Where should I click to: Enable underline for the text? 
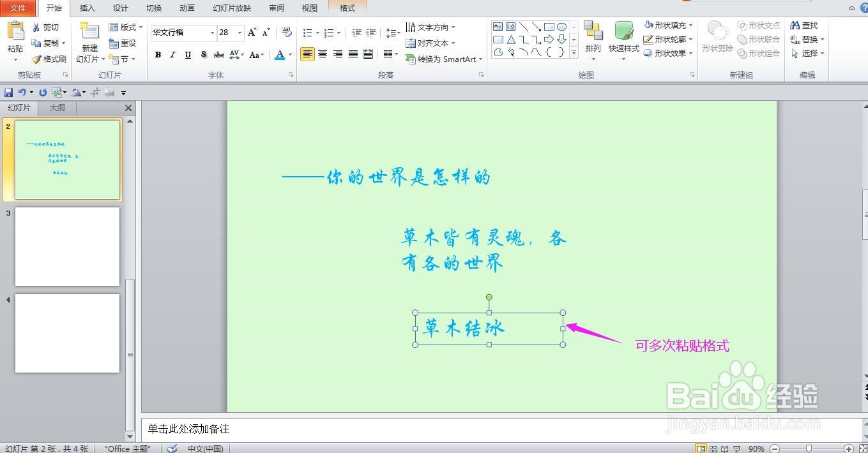(x=187, y=55)
